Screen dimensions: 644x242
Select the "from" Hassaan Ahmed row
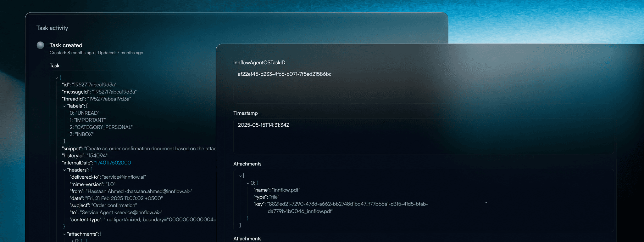click(x=131, y=191)
